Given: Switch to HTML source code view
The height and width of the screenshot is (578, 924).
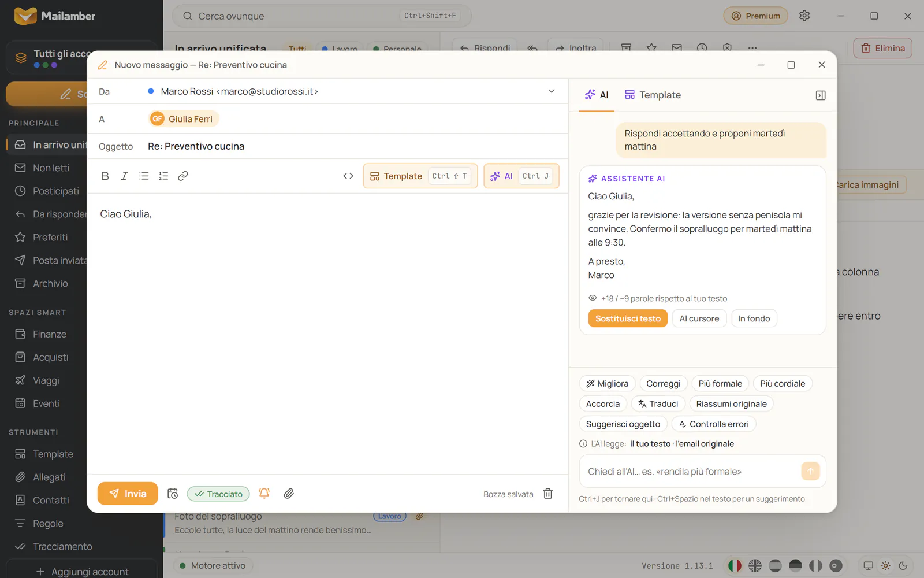Looking at the screenshot, I should pyautogui.click(x=348, y=176).
